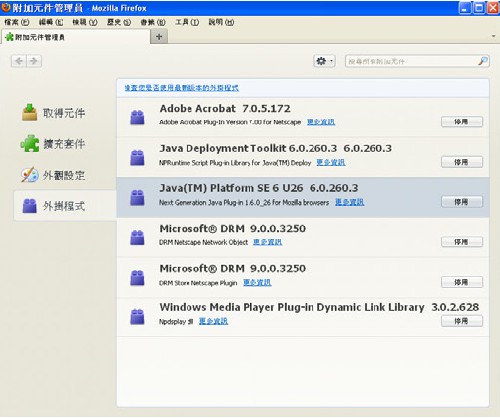Click the back navigation arrow
The height and width of the screenshot is (418, 500).
(19, 61)
